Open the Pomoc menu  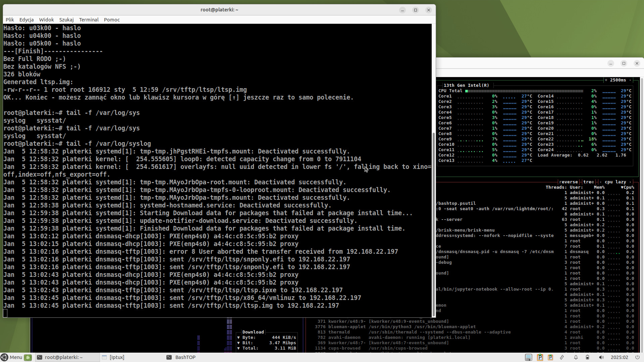click(112, 20)
